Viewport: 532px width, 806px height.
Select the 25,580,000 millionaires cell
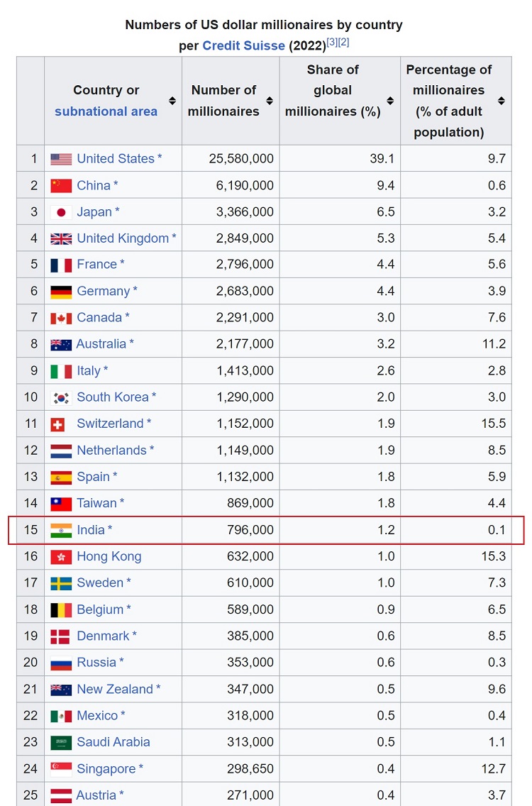point(231,158)
